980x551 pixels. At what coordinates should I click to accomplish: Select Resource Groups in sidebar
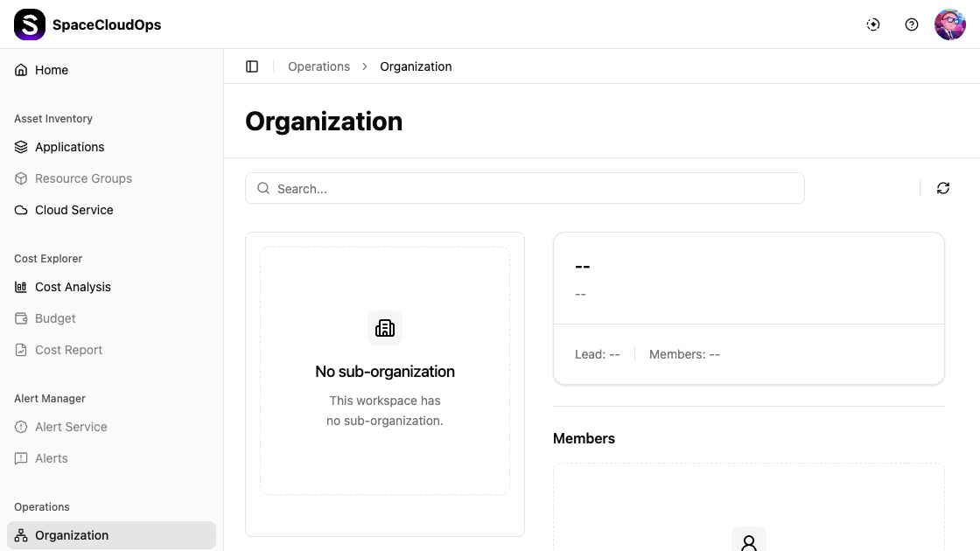pyautogui.click(x=83, y=178)
